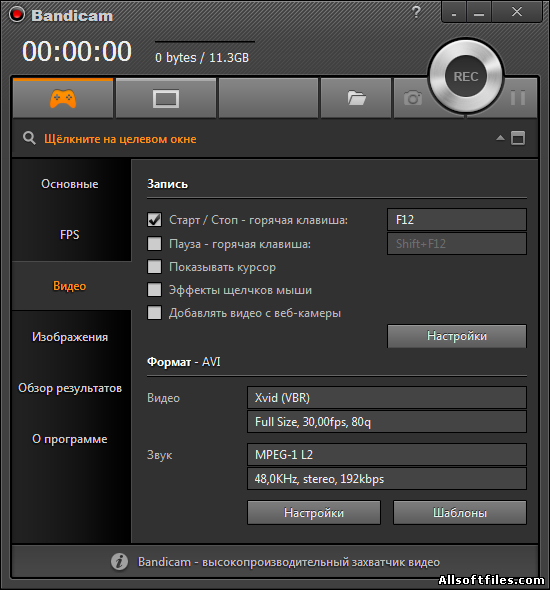Image resolution: width=550 pixels, height=590 pixels.
Task: Open help with the question mark icon
Action: (x=416, y=12)
